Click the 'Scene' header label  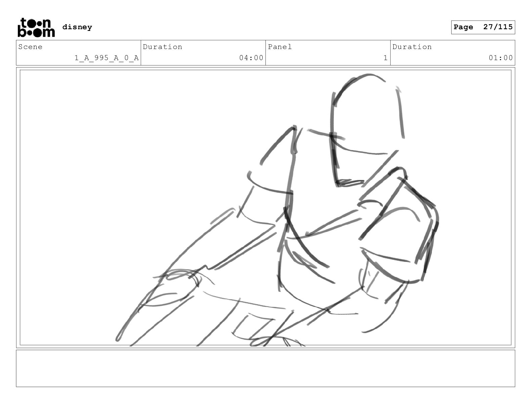[31, 47]
